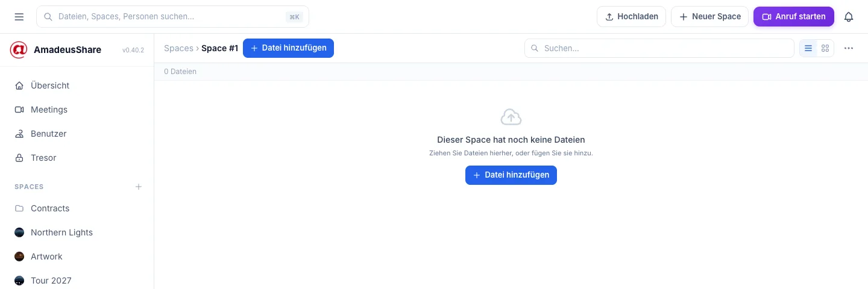Click the AmadeusShare logo
Screen dimensions: 868x289
pos(19,50)
